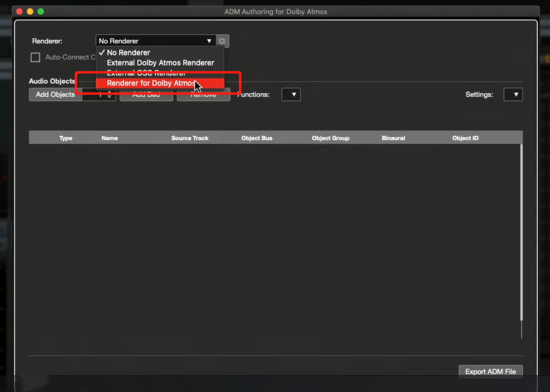This screenshot has height=392, width=550.
Task: Open the Renderer dropdown
Action: (x=155, y=41)
